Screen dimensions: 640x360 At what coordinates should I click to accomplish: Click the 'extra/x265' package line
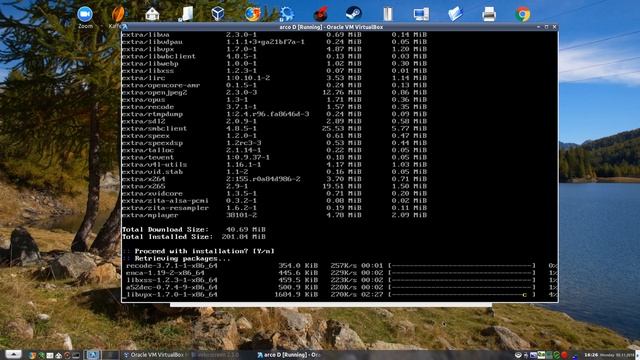coord(274,186)
